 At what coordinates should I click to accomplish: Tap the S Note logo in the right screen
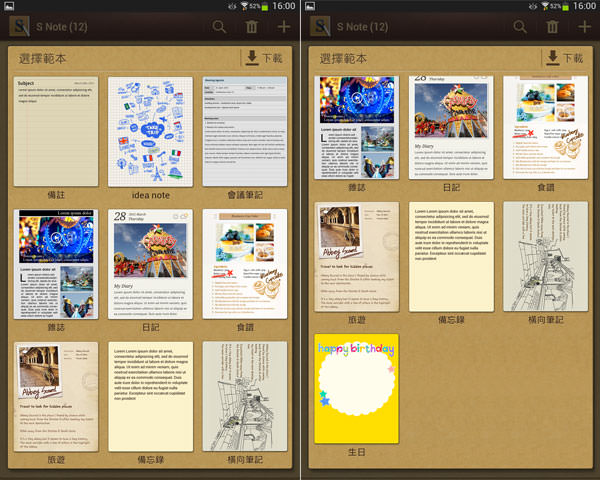pyautogui.click(x=319, y=27)
